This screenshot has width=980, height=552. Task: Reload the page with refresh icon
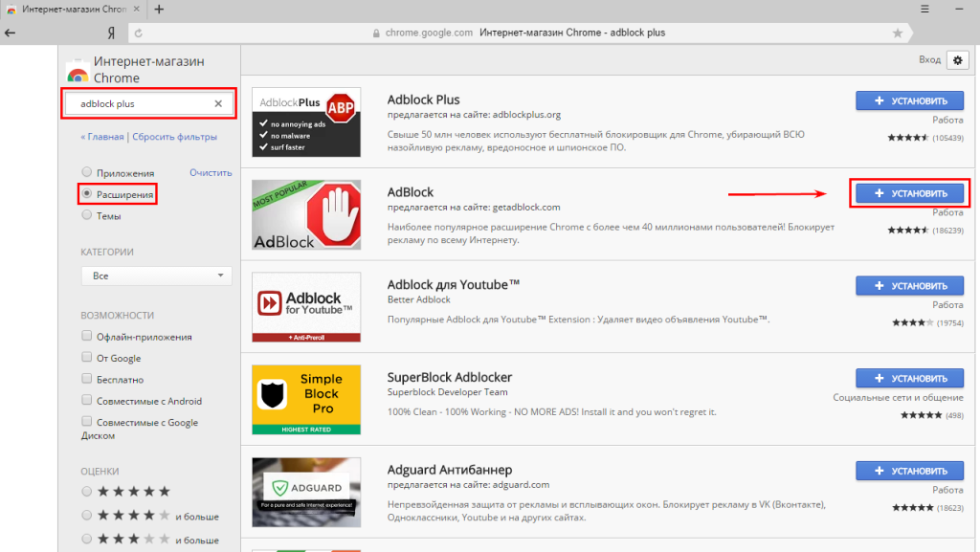139,33
